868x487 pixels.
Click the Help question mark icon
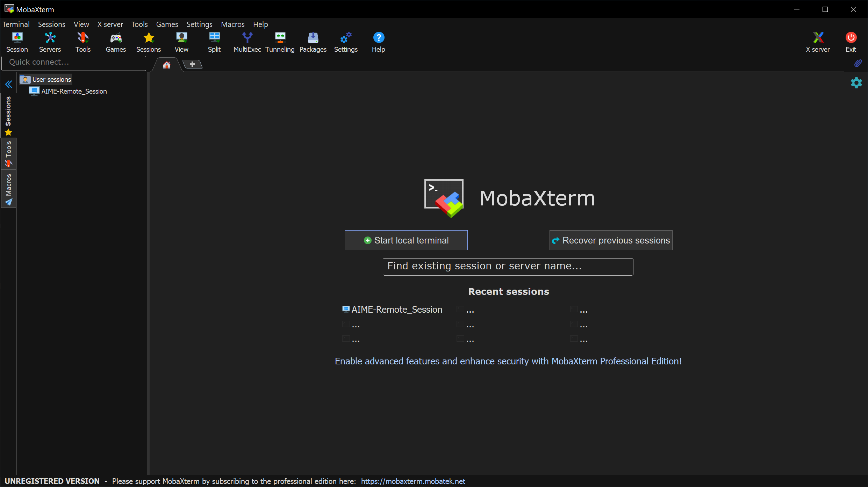tap(379, 42)
